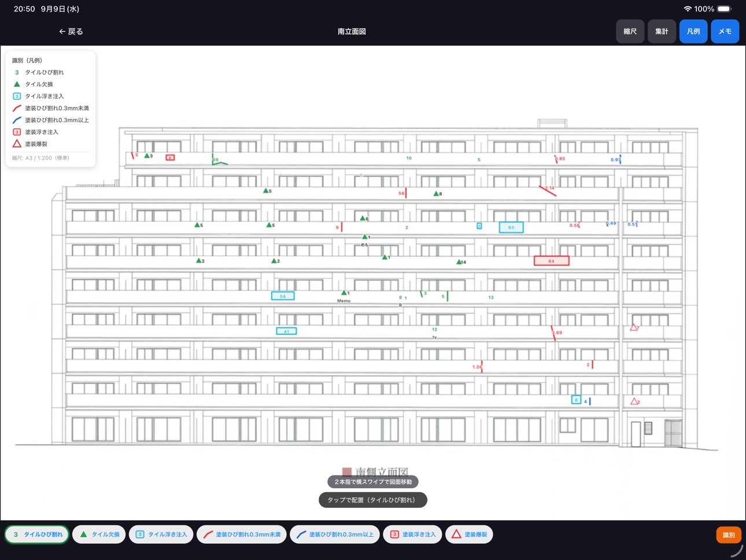Tap the green crack number 10
The image size is (746, 560).
click(x=409, y=158)
